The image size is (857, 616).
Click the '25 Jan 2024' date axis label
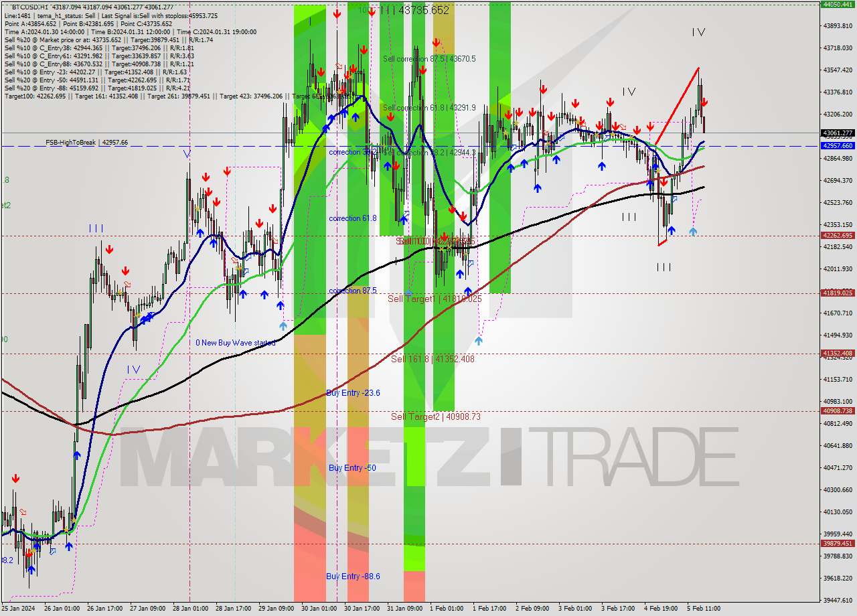(x=17, y=609)
